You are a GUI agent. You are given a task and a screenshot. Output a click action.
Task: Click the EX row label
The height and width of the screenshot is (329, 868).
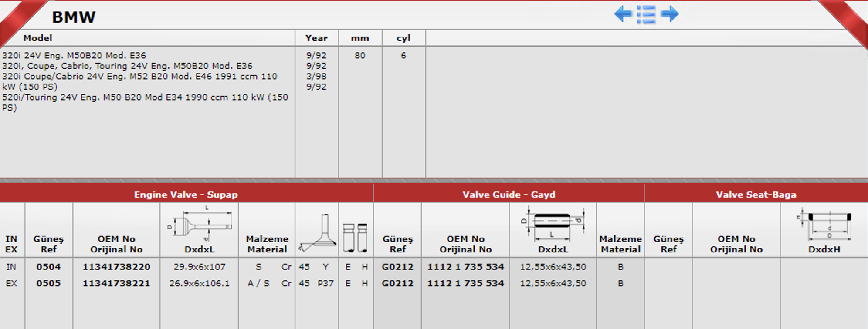pos(11,283)
